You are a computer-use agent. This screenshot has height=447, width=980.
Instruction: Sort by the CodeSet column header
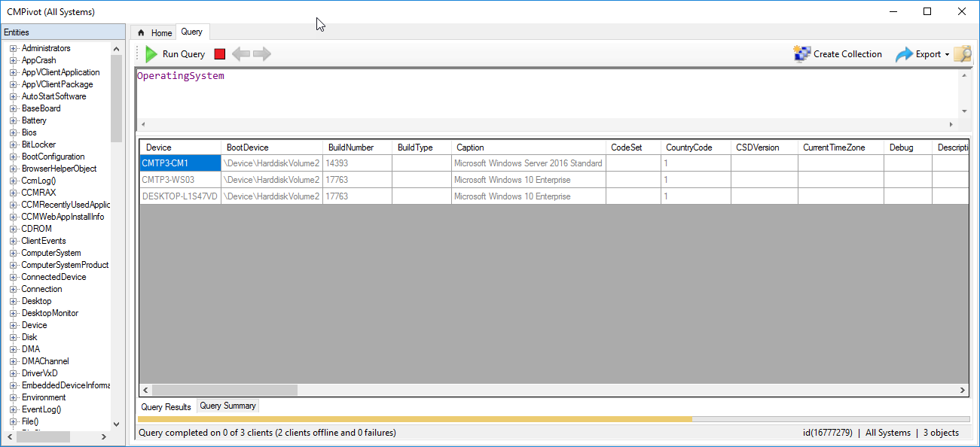tap(633, 147)
